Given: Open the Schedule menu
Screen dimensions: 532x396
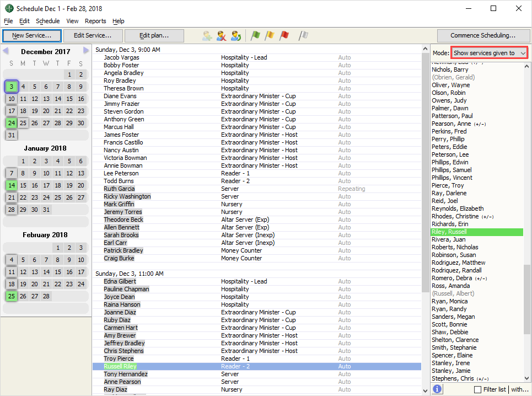Looking at the screenshot, I should click(47, 21).
